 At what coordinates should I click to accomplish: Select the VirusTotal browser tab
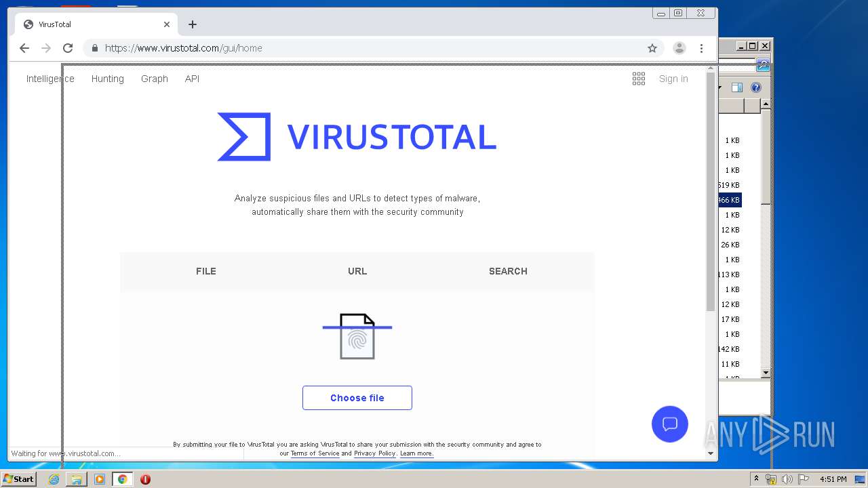click(96, 24)
